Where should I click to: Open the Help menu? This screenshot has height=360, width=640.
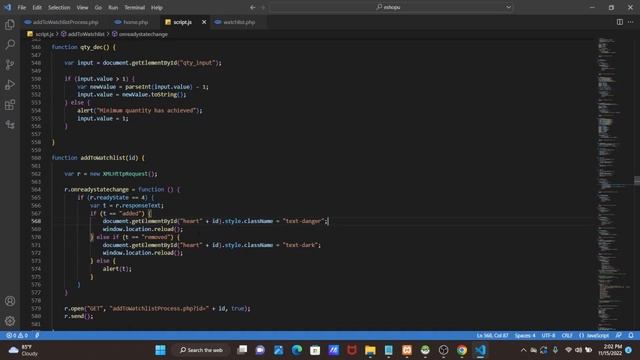coord(157,7)
